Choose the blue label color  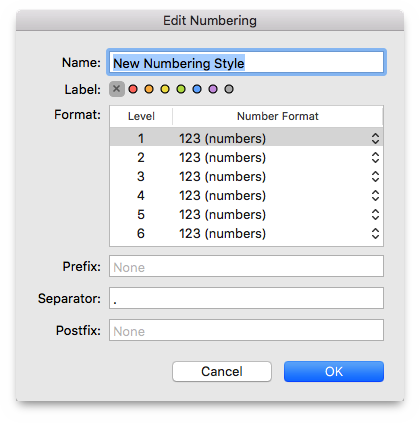197,89
